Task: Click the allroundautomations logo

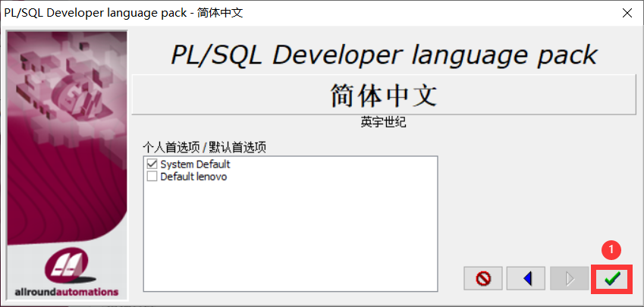Action: point(67,271)
